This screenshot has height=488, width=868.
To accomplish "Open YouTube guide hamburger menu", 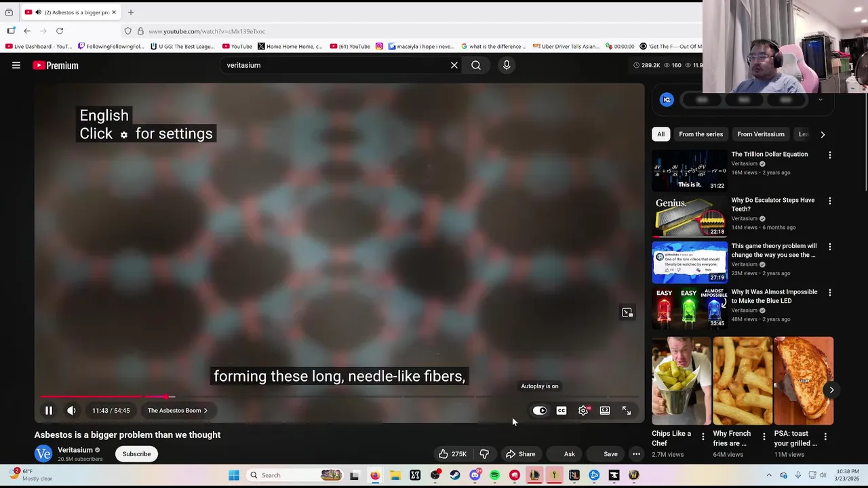I will tap(16, 65).
